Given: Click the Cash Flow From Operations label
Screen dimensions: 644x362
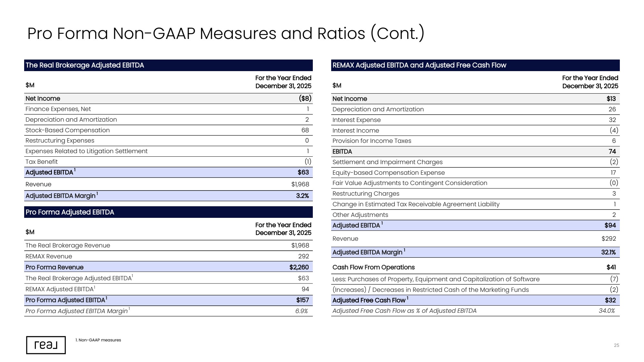Looking at the screenshot, I should click(x=373, y=267).
